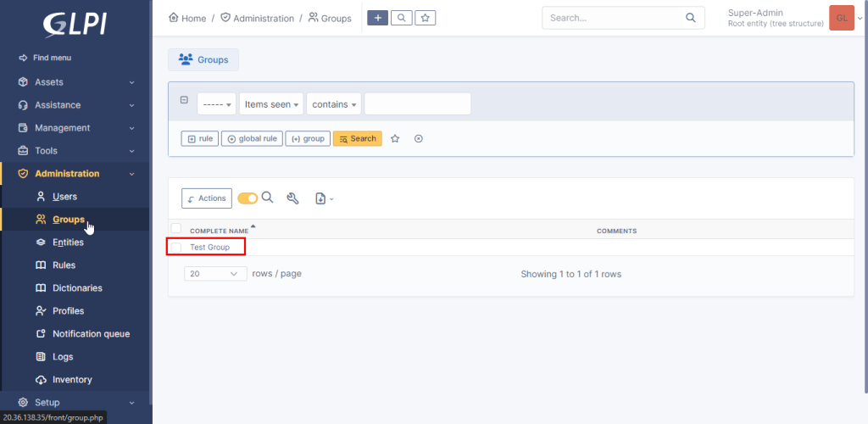The width and height of the screenshot is (868, 424).
Task: Click the star bookmark icon in breadcrumb bar
Action: point(426,18)
